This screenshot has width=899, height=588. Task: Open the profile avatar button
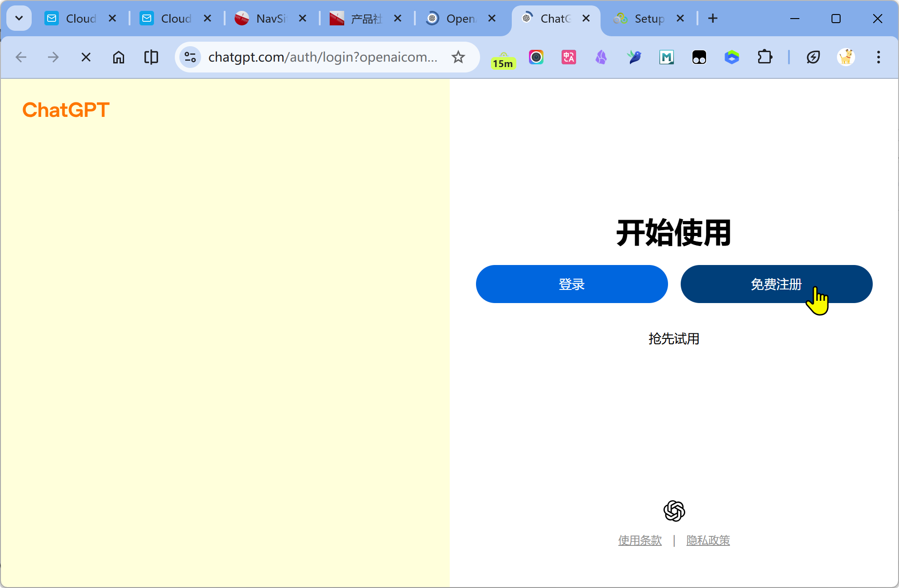[846, 57]
